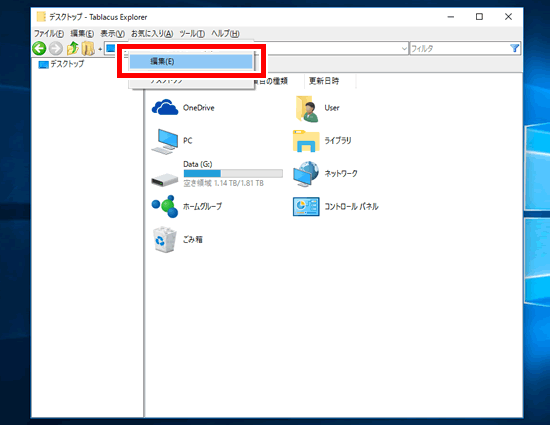550x425 pixels.
Task: Click the フィルタ filter input field
Action: pos(460,48)
